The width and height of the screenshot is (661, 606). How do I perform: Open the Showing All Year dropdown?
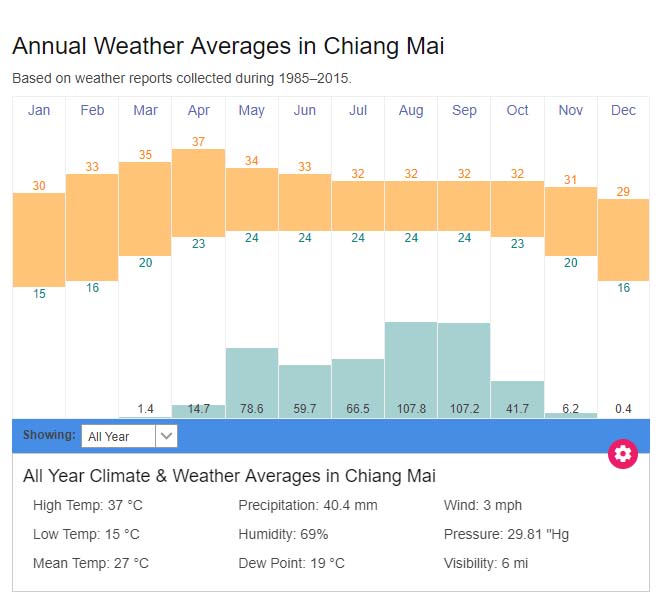[x=128, y=436]
